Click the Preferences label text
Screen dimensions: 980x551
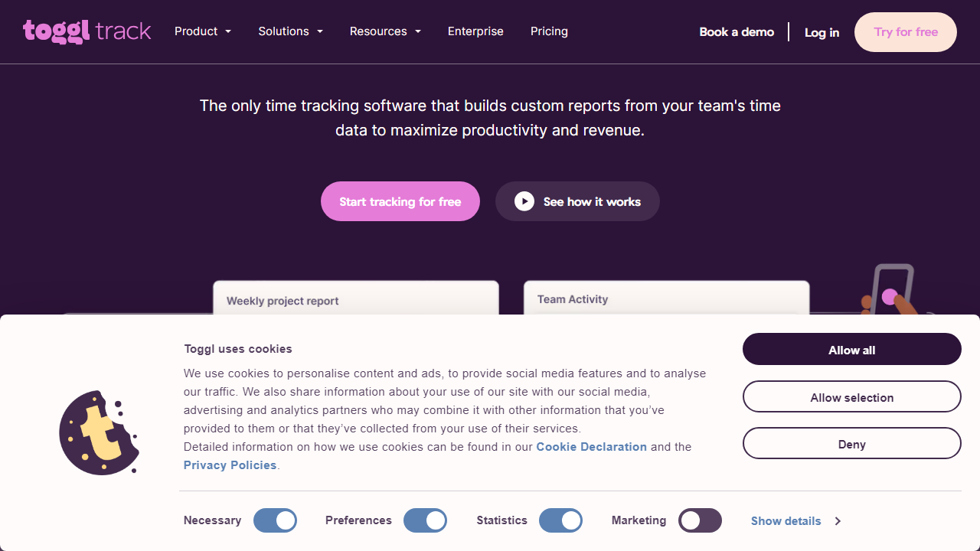click(358, 520)
